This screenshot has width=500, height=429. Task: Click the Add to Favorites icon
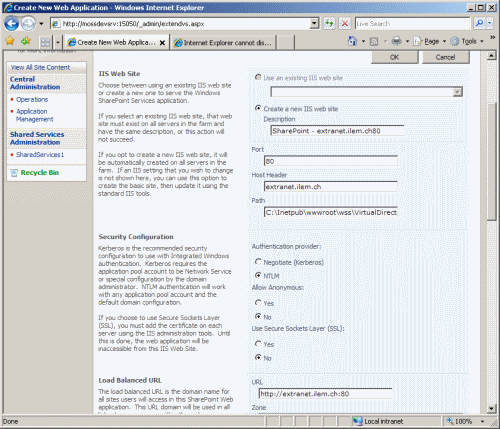pyautogui.click(x=26, y=41)
